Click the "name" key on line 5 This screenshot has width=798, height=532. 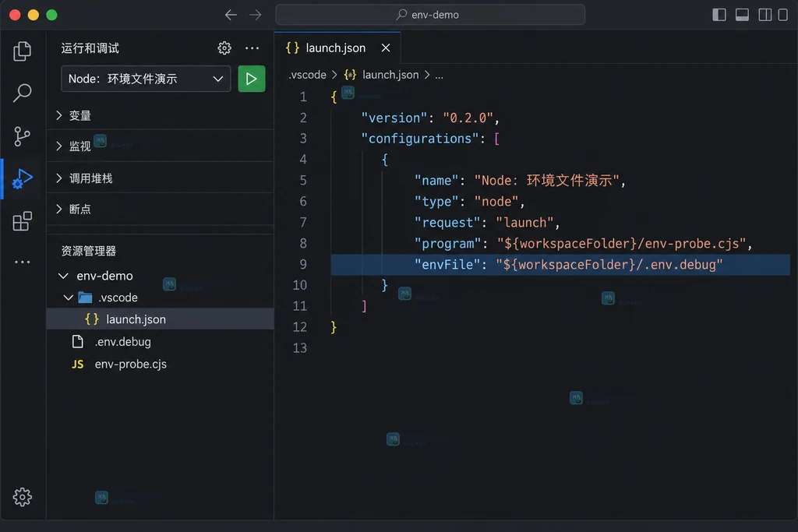tap(436, 181)
